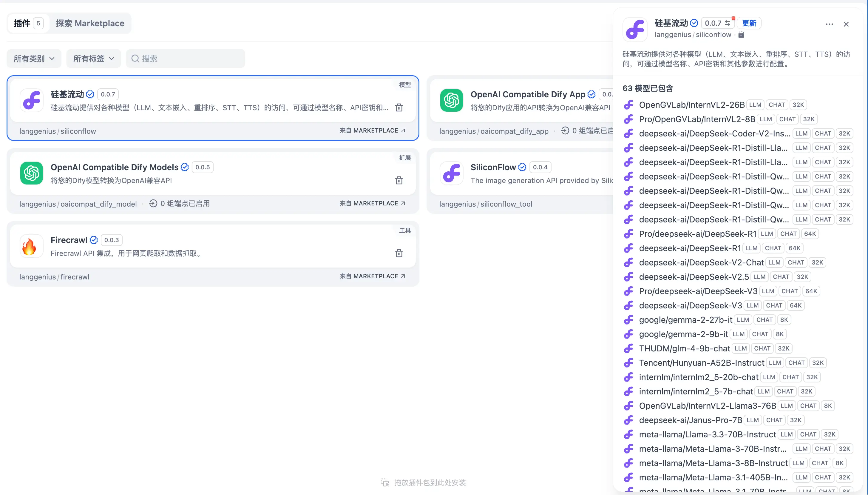Select the SiliconFlow tool plugin card
This screenshot has width=868, height=495.
pos(520,181)
